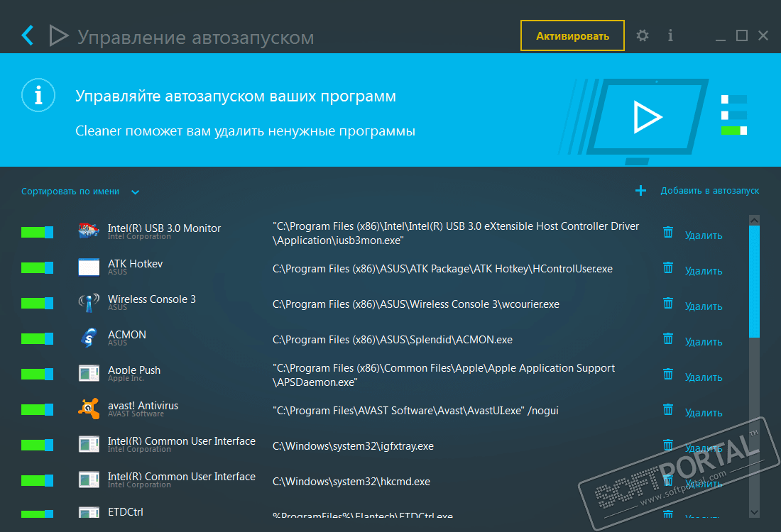Click Удалить for Wireless Console 3
Screen dimensions: 781x532
[x=704, y=306]
